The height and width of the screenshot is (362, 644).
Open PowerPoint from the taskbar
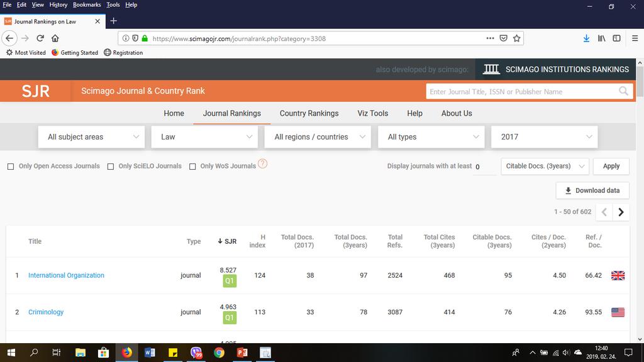click(242, 353)
